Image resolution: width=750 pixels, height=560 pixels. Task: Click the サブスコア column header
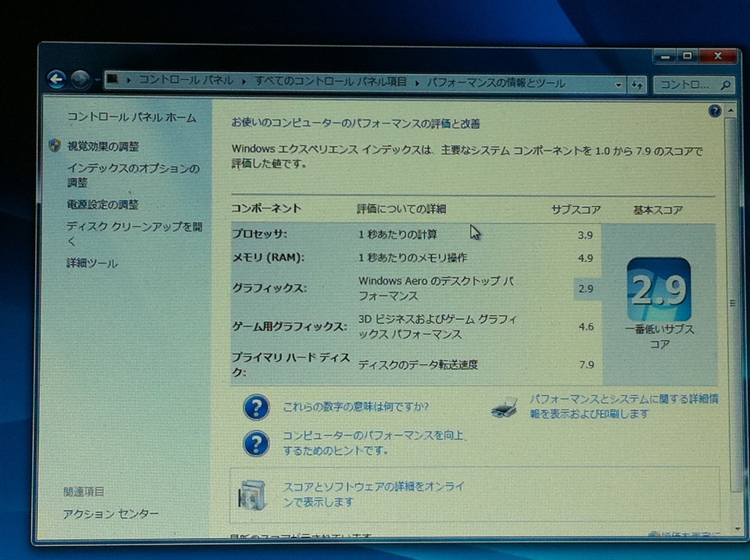click(576, 209)
